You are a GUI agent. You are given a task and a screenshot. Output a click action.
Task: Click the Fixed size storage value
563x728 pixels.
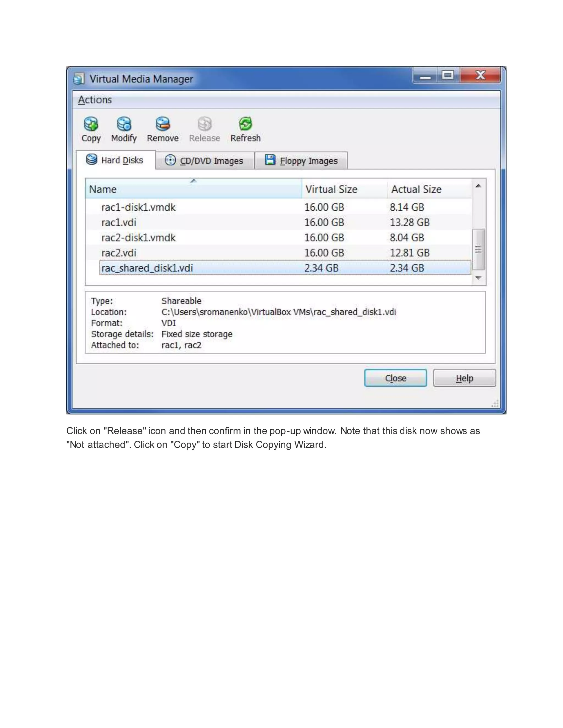pyautogui.click(x=197, y=334)
